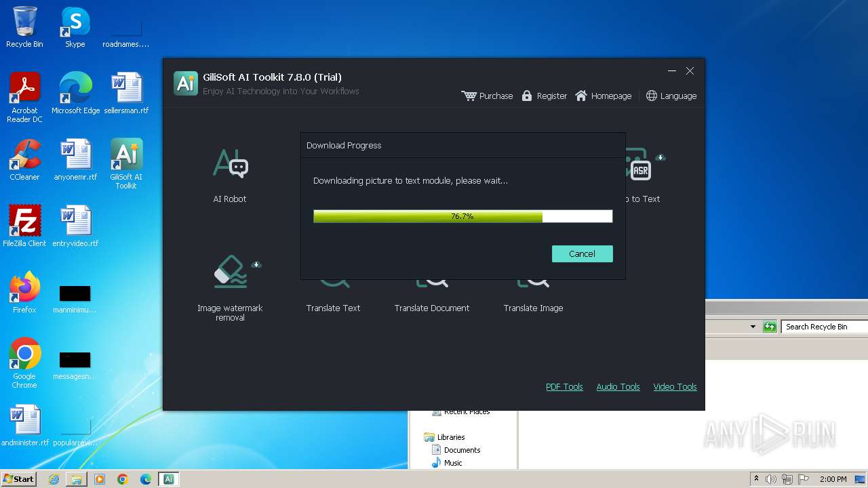This screenshot has height=488, width=868.
Task: Open the Audio Tools link
Action: (618, 386)
